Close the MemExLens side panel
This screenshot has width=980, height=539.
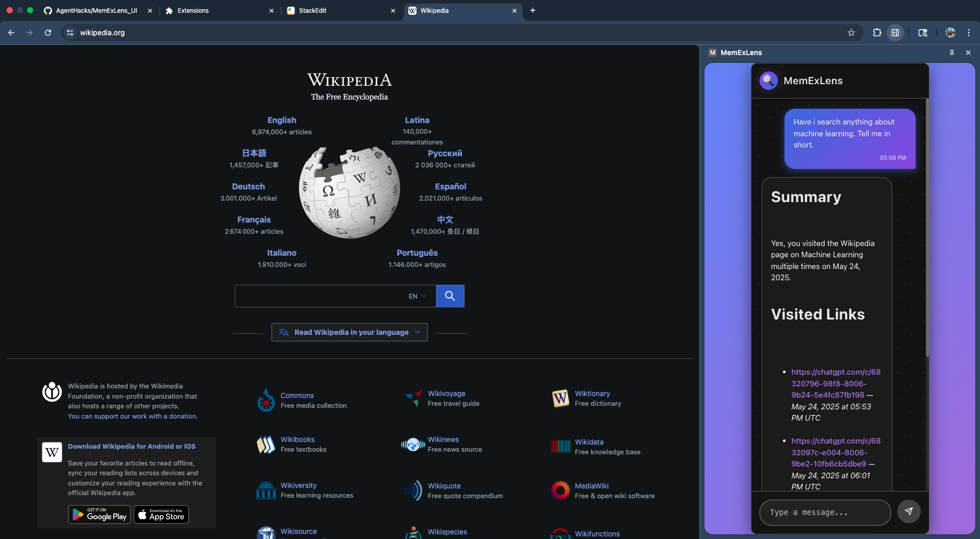click(968, 53)
